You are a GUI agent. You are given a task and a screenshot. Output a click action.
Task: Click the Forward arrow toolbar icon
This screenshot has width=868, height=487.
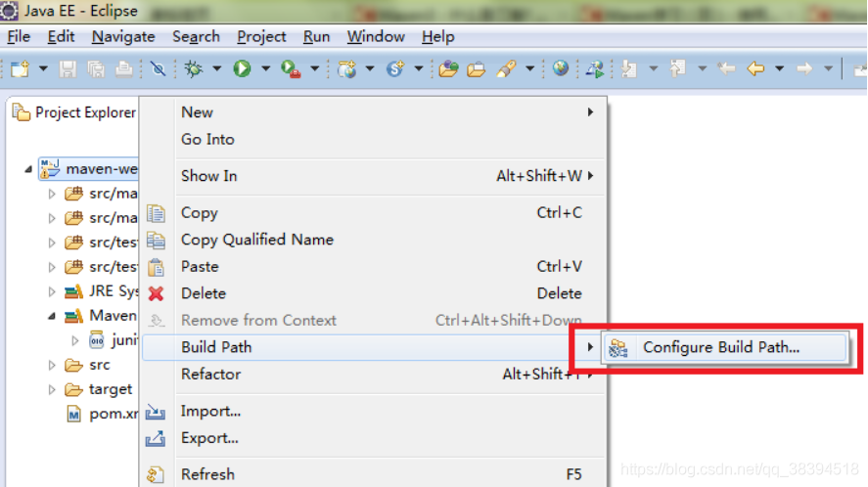(x=804, y=69)
